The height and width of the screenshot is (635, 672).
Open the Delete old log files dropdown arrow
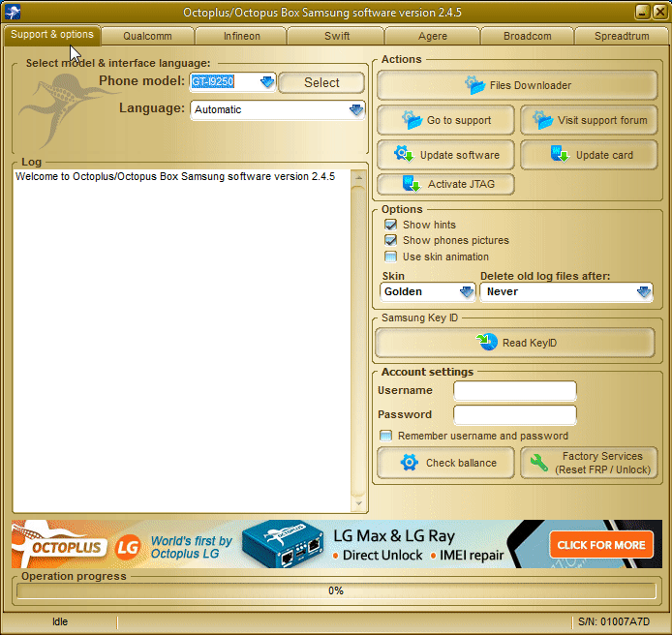[x=643, y=291]
